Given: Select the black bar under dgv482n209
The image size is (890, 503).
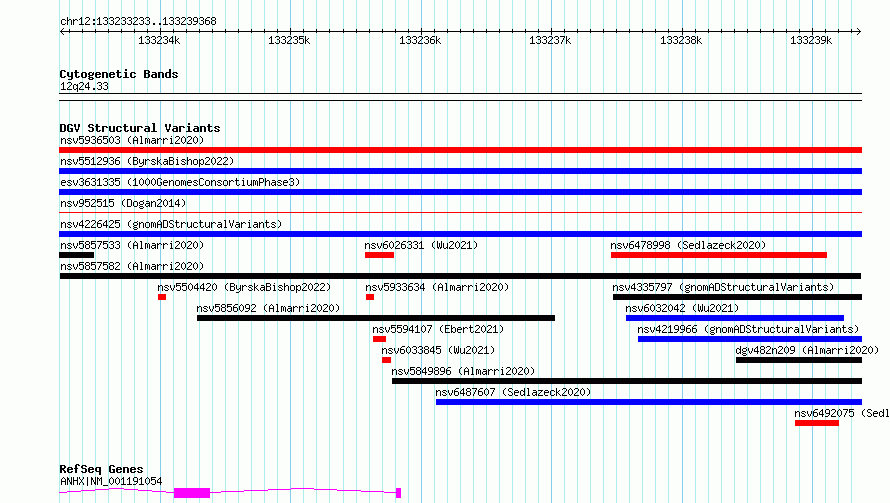Looking at the screenshot, I should pyautogui.click(x=799, y=360).
